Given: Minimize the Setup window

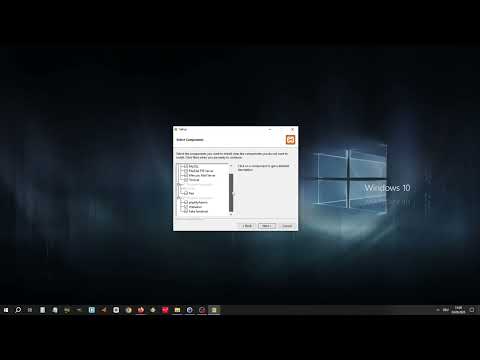Looking at the screenshot, I should click(x=270, y=129).
